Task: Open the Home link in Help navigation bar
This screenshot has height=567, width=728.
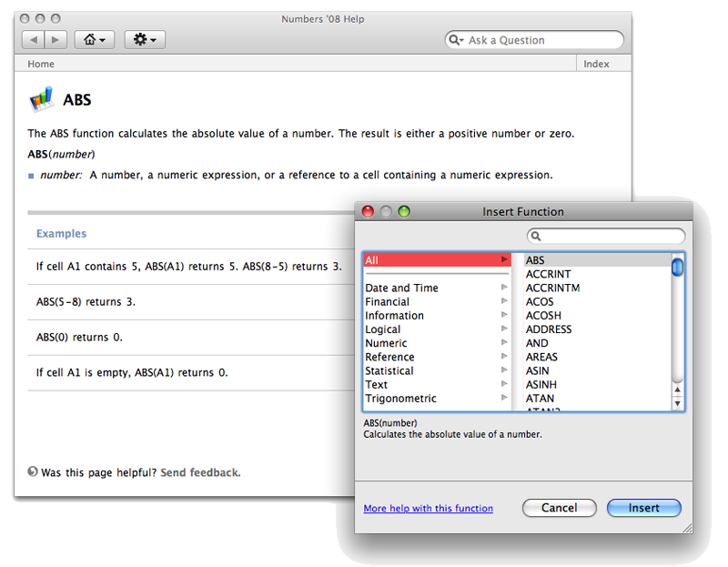Action: coord(41,64)
